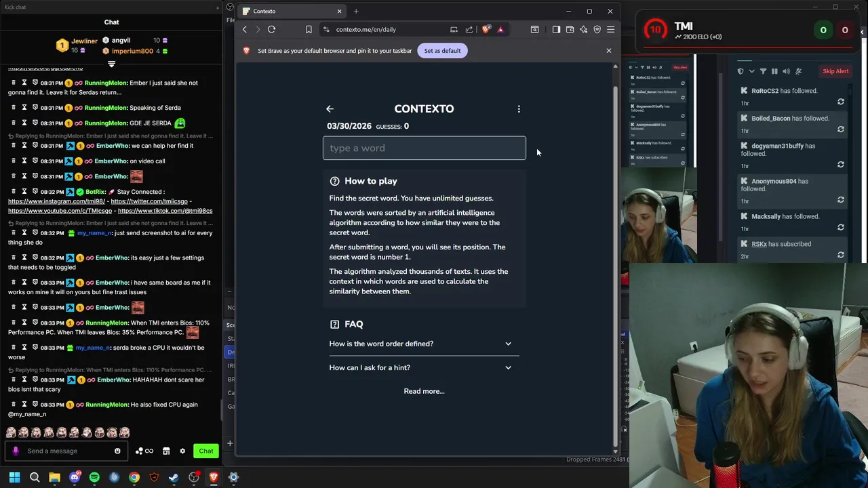Viewport: 868px width, 488px height.
Task: Click the Chat header in Kick chat
Action: click(111, 22)
